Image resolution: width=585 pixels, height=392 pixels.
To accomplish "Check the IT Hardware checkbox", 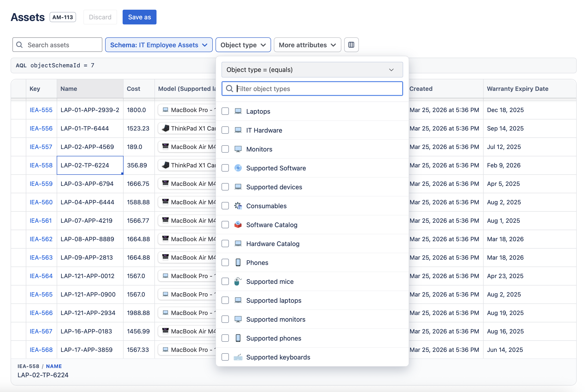I will point(225,130).
